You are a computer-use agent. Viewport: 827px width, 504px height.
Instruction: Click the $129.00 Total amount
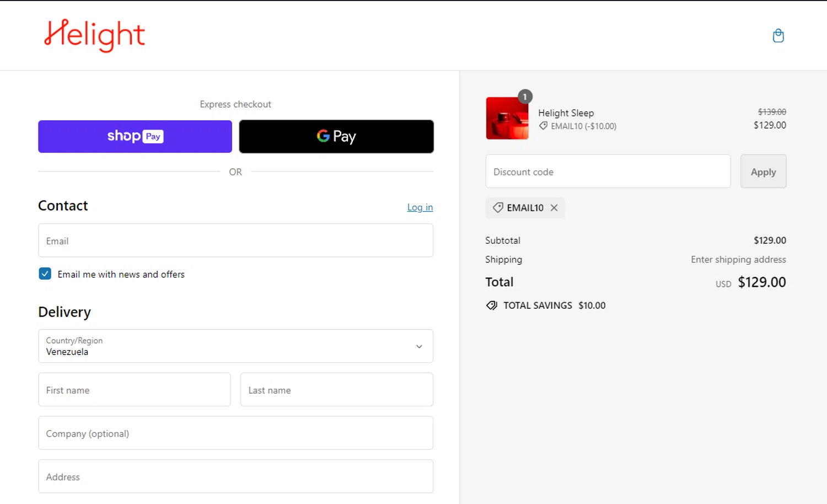click(x=762, y=282)
